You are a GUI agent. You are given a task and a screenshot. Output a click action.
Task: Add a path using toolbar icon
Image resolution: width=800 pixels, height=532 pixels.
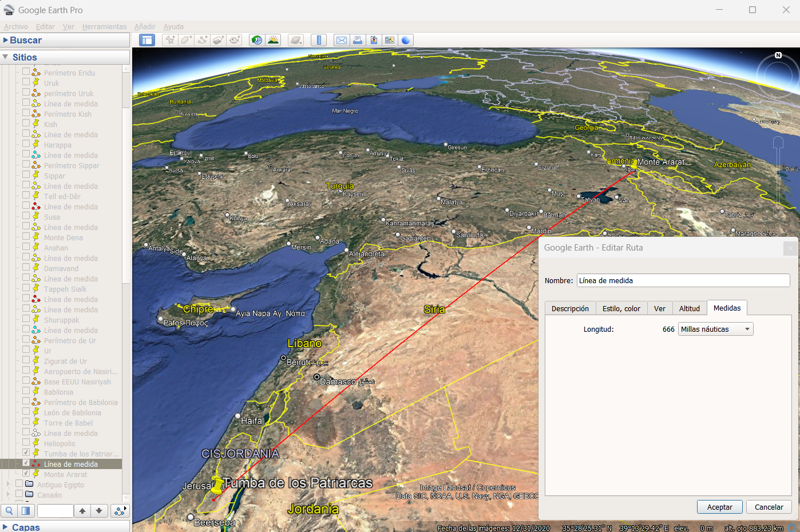(x=203, y=40)
